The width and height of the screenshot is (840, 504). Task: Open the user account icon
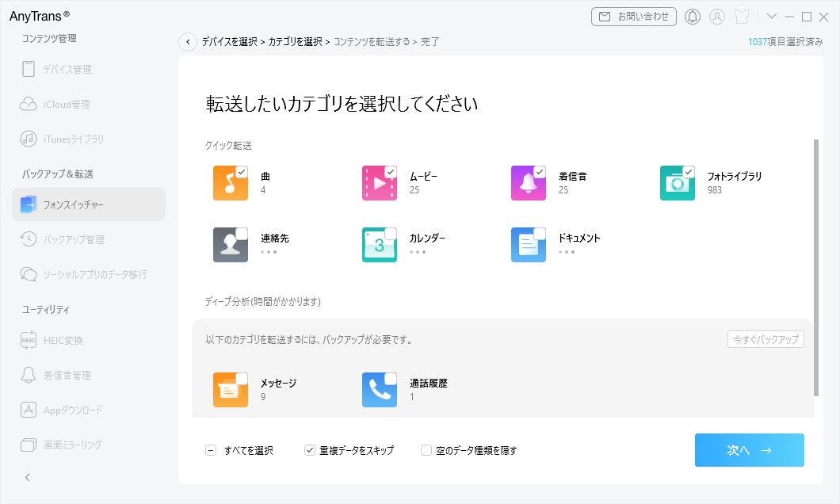tap(717, 17)
